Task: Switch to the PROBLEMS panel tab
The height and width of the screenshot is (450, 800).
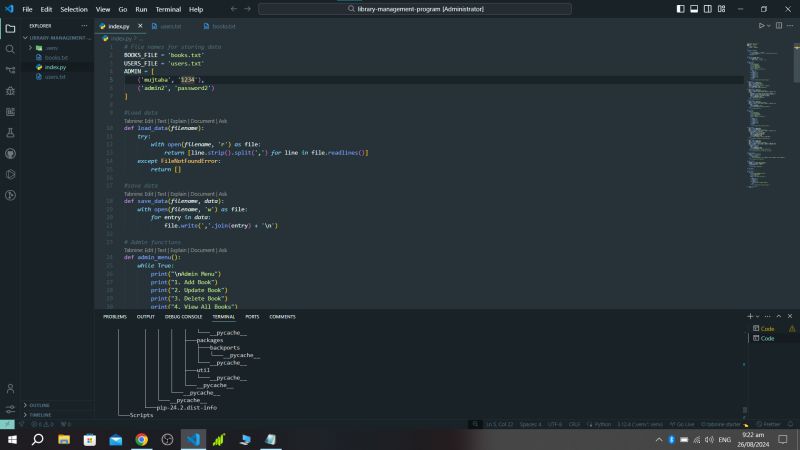Action: coord(115,317)
